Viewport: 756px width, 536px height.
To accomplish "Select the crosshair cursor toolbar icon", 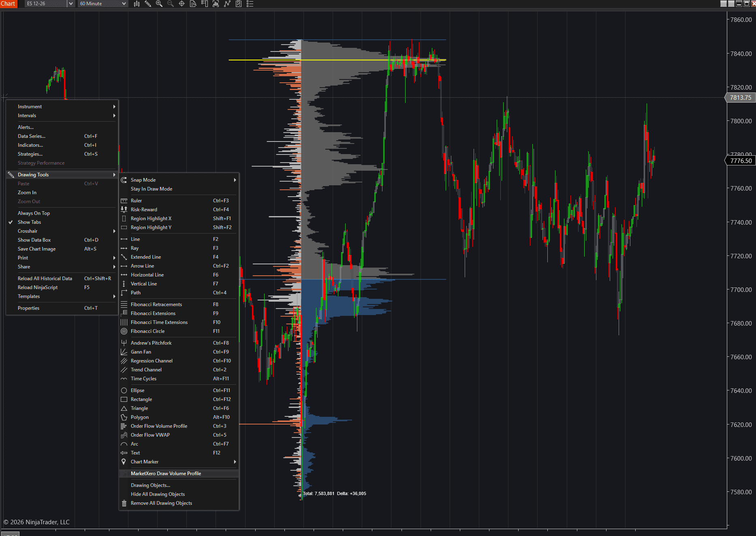I will click(x=182, y=4).
